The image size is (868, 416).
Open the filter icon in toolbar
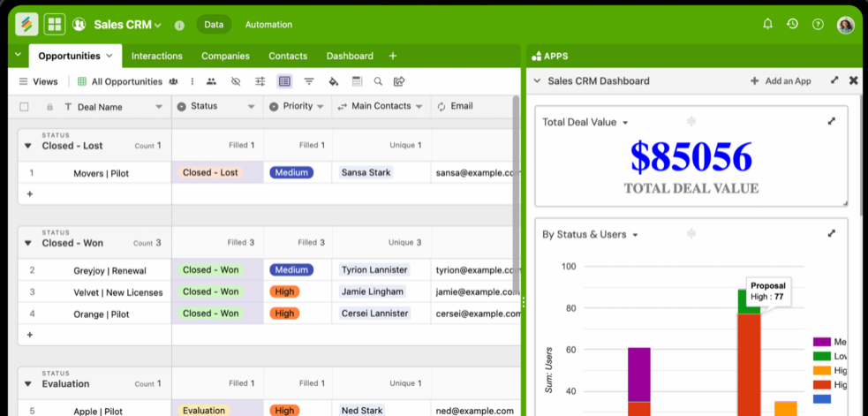click(309, 81)
